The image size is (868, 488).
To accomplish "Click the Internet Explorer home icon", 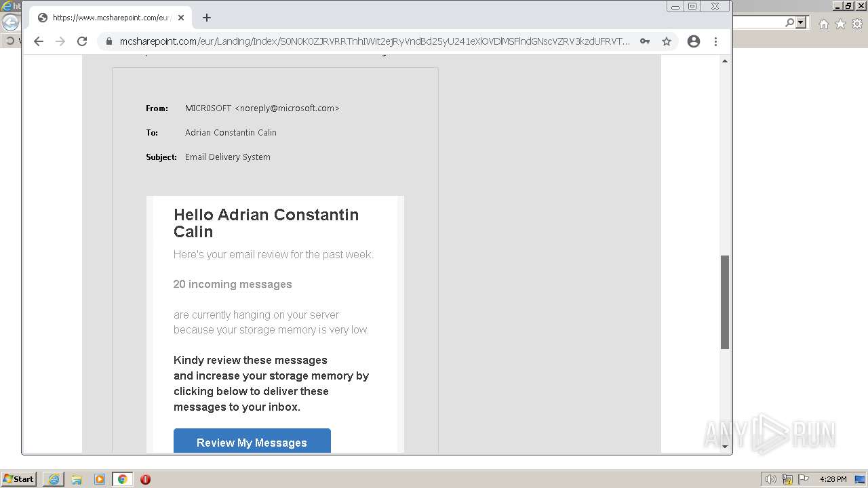I will 823,24.
